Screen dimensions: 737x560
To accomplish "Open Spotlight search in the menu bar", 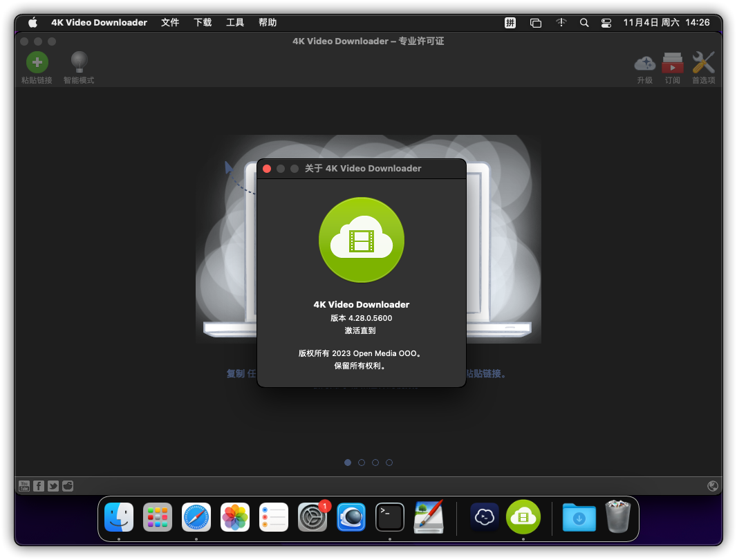I will (584, 23).
